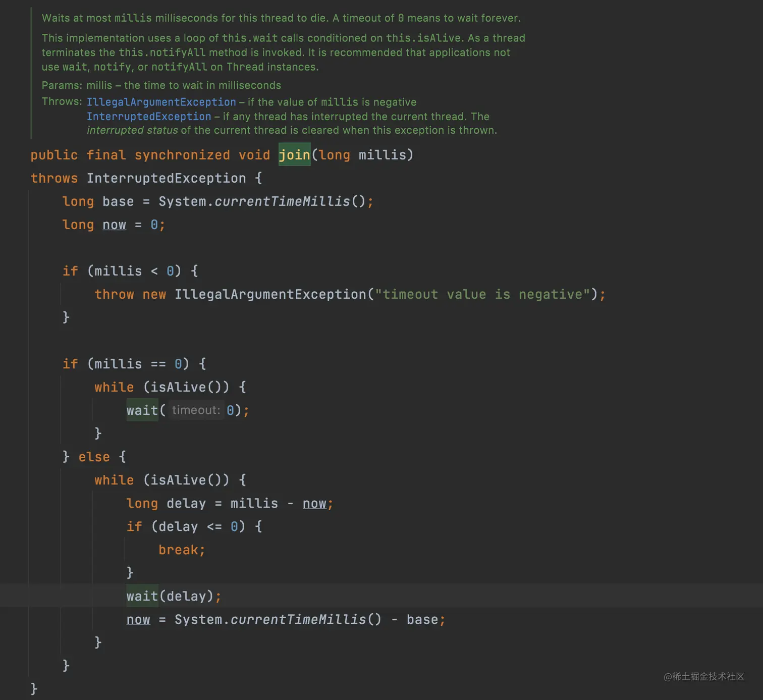The width and height of the screenshot is (763, 700).
Task: Click the wait(delay) call
Action: (170, 596)
